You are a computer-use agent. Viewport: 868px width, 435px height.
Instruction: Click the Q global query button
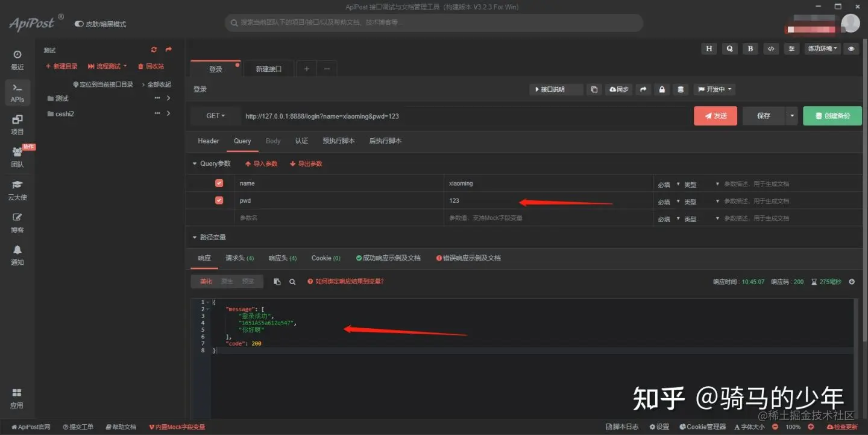[729, 49]
